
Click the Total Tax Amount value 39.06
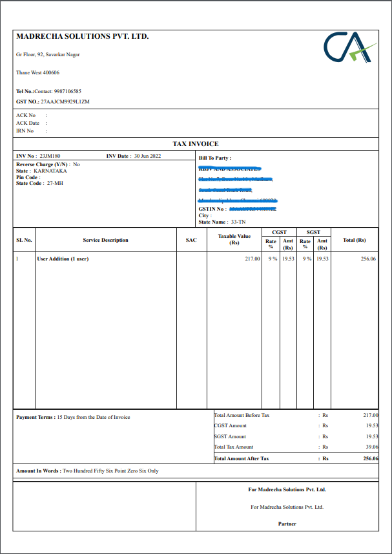click(x=372, y=447)
